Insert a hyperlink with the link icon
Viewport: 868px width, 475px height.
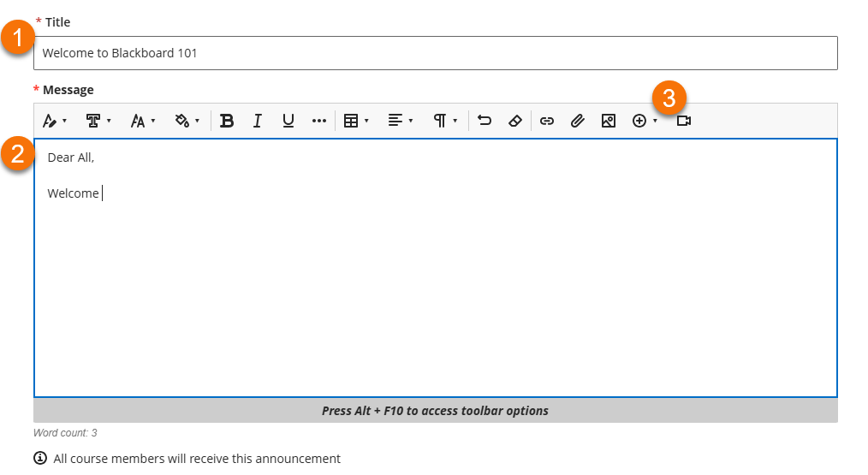click(547, 121)
